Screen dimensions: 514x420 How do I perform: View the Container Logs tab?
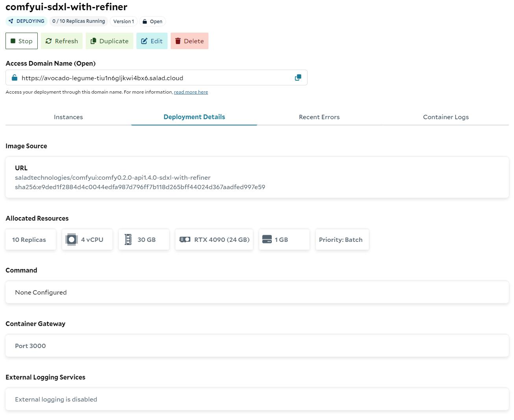[446, 117]
